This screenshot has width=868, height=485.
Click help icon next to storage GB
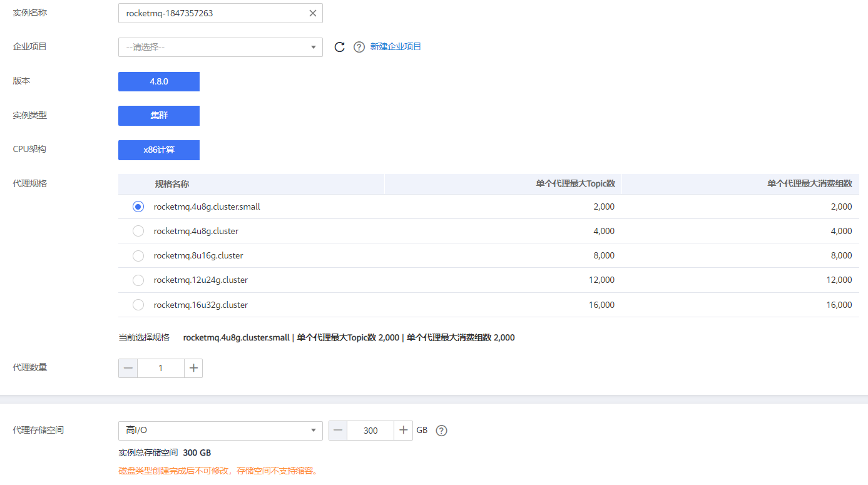[x=441, y=431]
